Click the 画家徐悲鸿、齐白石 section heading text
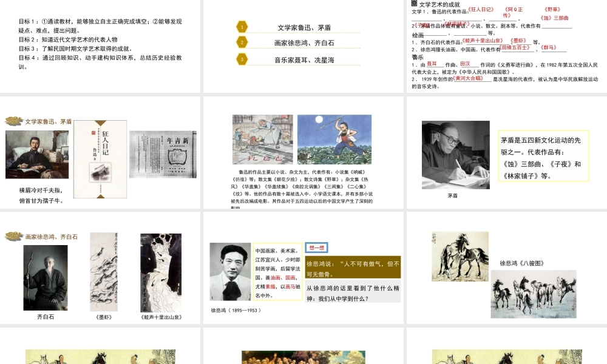Viewport: 607px width, 364px height. 52,237
